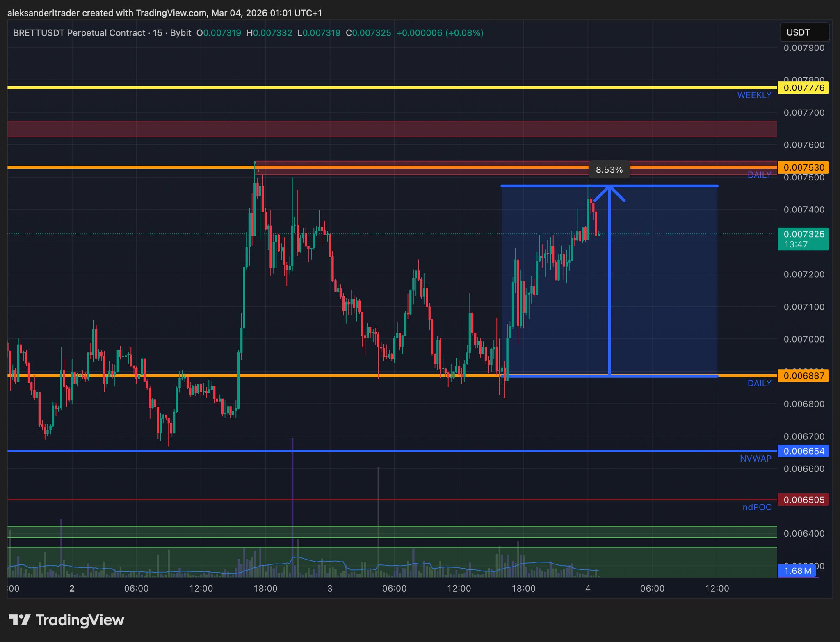Click the 1.68 M volume label
Viewport: 840px width, 642px height.
tap(797, 571)
